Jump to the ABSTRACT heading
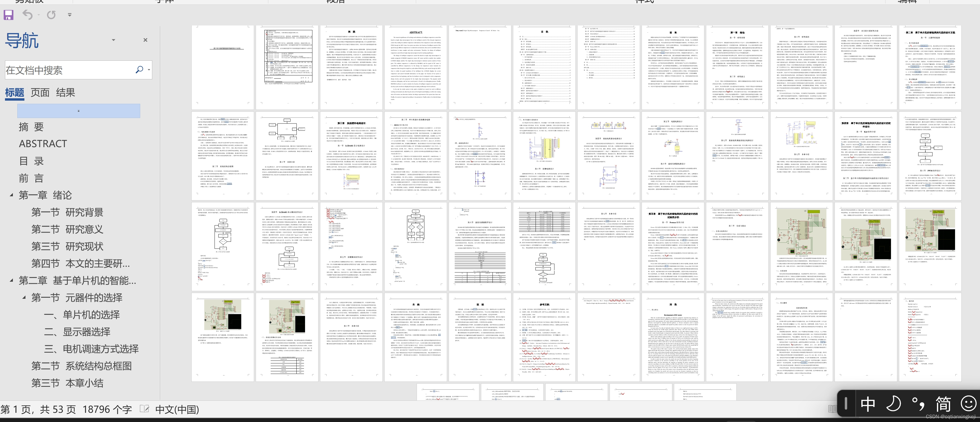980x422 pixels. point(43,144)
